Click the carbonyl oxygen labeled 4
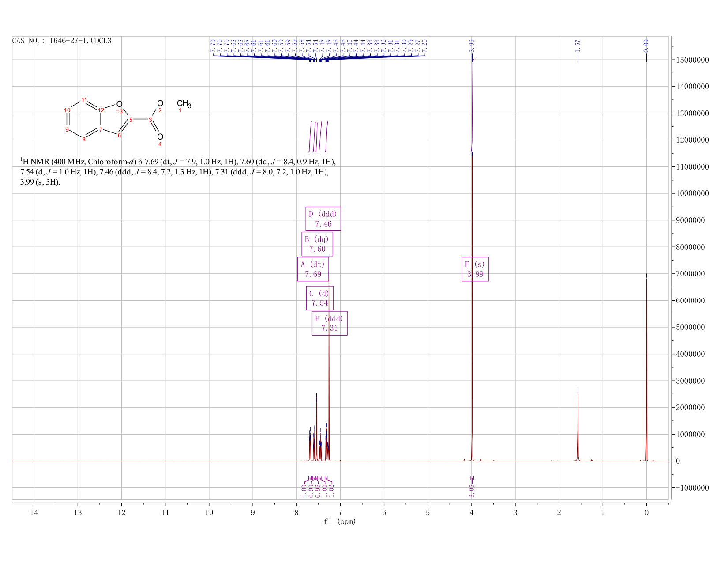Viewport: 728px width, 563px height. tap(160, 136)
